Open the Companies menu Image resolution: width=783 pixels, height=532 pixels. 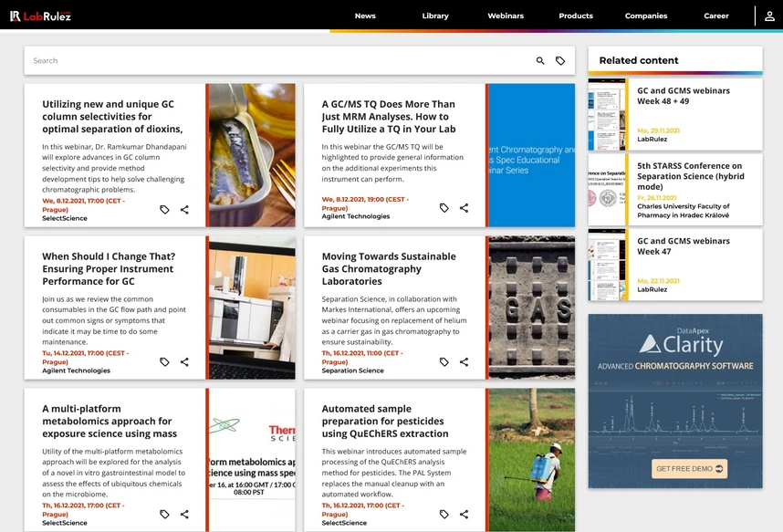(x=646, y=16)
